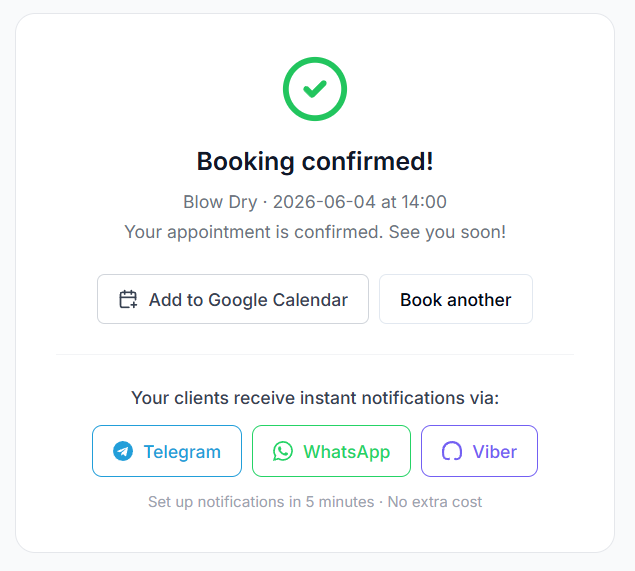The height and width of the screenshot is (571, 635).
Task: Click the green checkmark success icon
Action: click(315, 89)
